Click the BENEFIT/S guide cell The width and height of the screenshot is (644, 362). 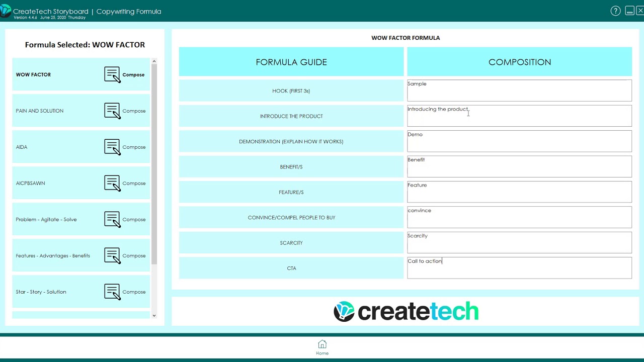291,166
